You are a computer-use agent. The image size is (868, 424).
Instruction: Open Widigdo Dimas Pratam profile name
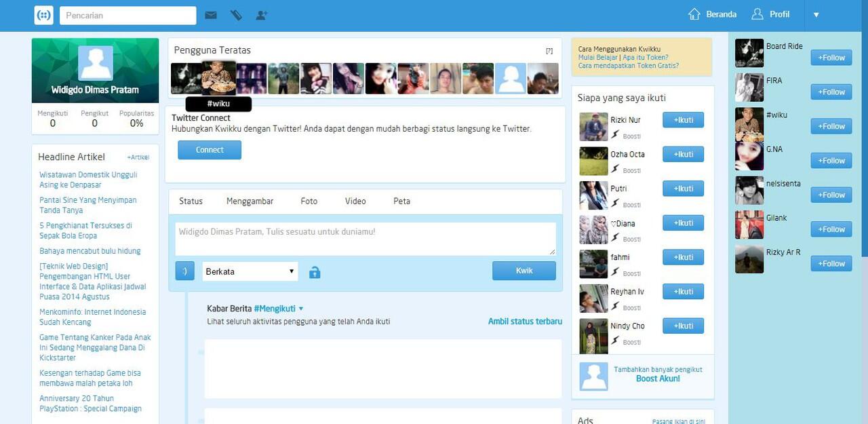pyautogui.click(x=95, y=90)
